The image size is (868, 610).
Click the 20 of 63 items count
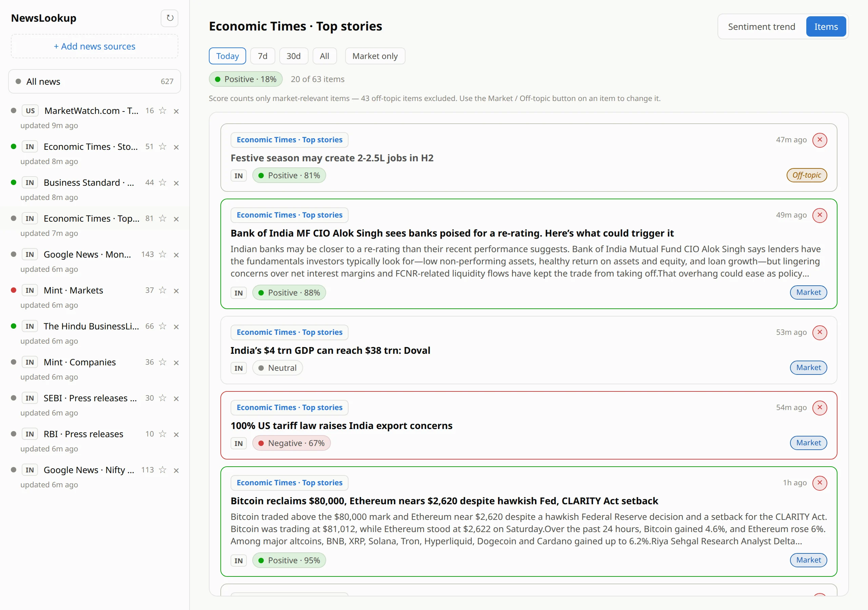point(318,79)
